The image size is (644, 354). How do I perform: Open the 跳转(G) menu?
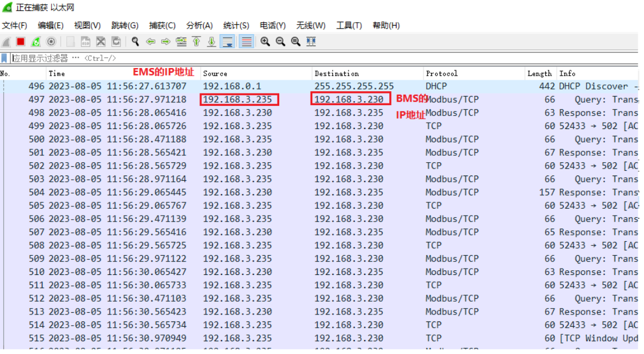(125, 26)
